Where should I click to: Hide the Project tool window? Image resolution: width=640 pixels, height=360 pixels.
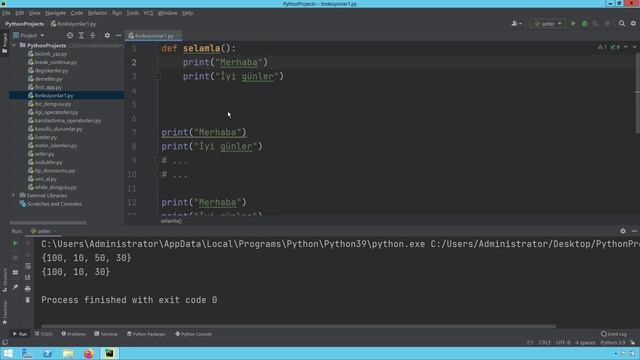118,36
